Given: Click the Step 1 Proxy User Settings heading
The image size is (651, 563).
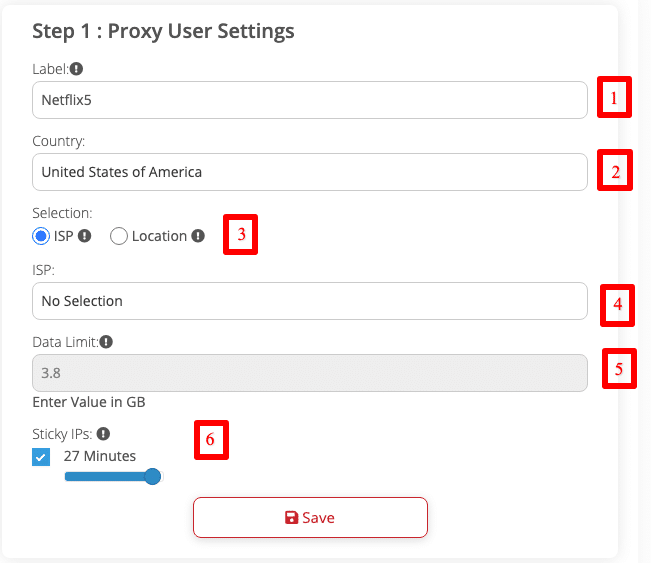Looking at the screenshot, I should tap(163, 31).
